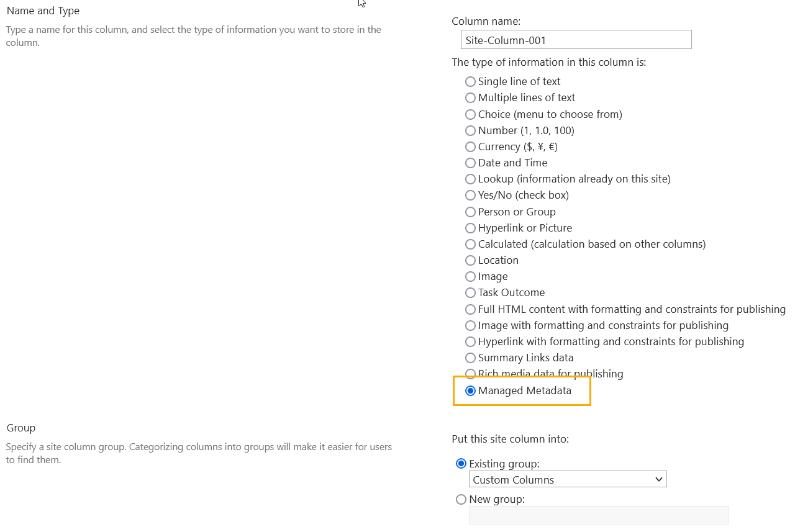Pick the Task Outcome type
Screen dimensions: 795x532
470,292
